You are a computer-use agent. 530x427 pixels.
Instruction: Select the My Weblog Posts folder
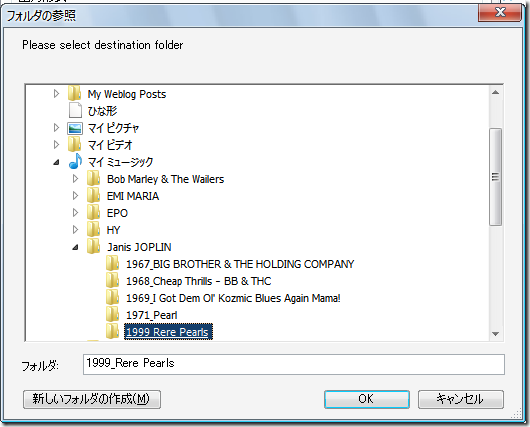click(x=127, y=94)
